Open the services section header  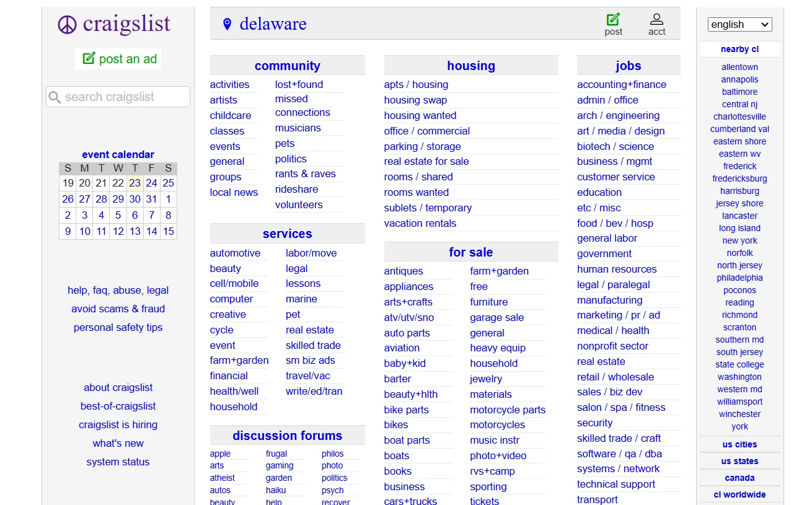tap(287, 234)
